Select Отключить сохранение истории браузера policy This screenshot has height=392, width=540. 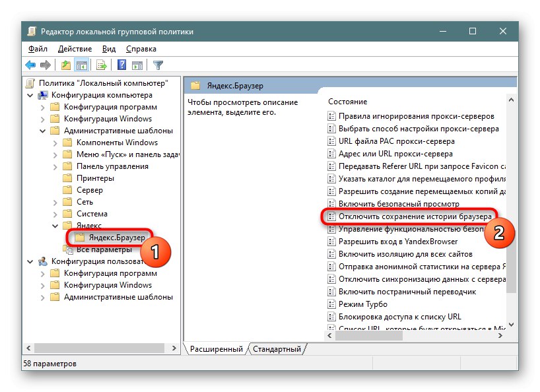point(415,216)
